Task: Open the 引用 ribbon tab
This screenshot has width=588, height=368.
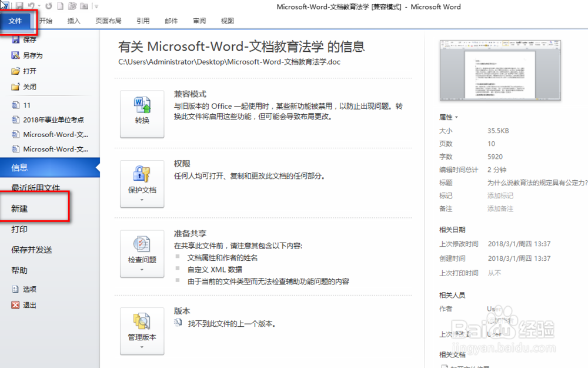Action: (143, 21)
